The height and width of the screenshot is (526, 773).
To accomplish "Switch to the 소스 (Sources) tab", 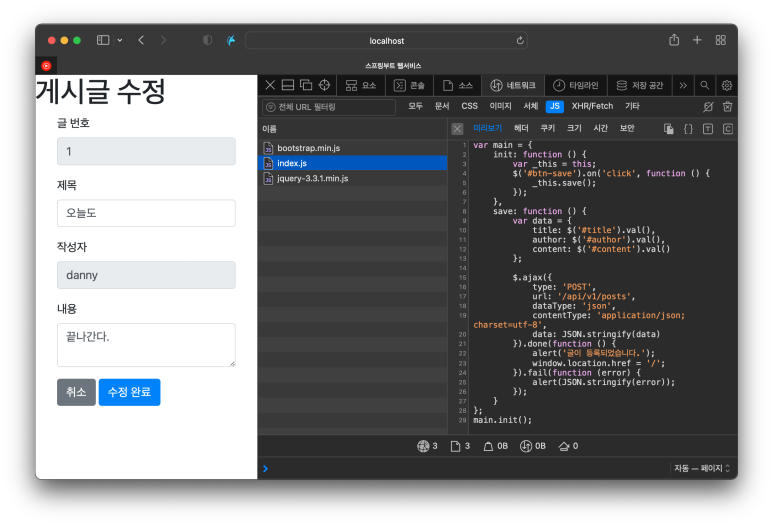I will (x=457, y=85).
